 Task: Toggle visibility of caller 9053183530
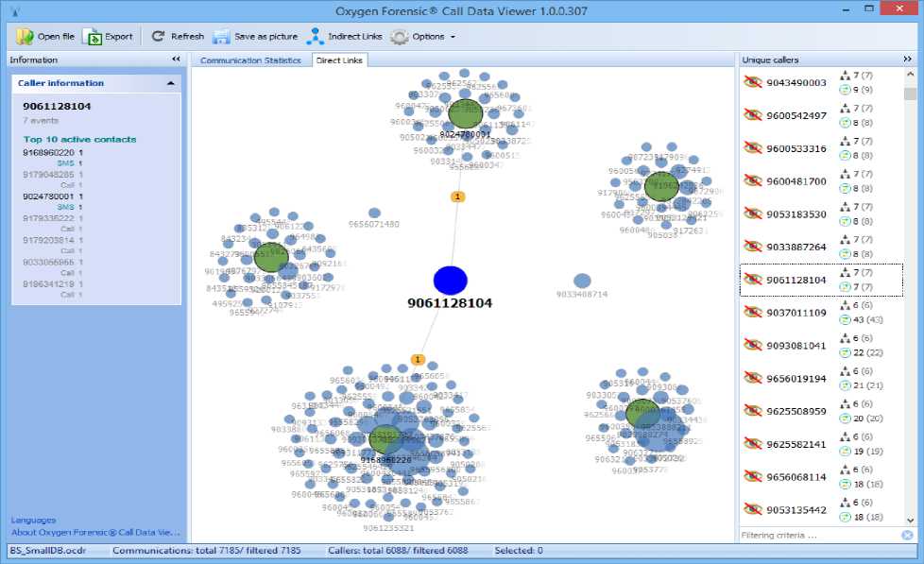click(752, 214)
